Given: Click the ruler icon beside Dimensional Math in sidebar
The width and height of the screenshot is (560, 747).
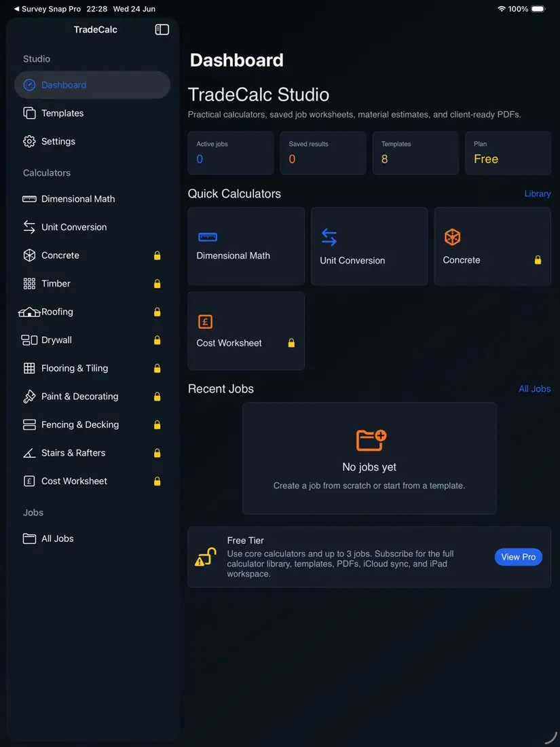Looking at the screenshot, I should pyautogui.click(x=29, y=199).
